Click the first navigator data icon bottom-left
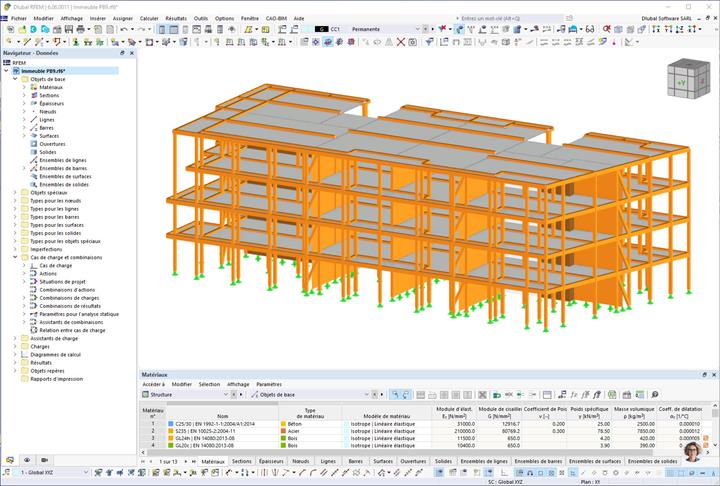Viewport: 720px width, 486px height. coord(10,460)
